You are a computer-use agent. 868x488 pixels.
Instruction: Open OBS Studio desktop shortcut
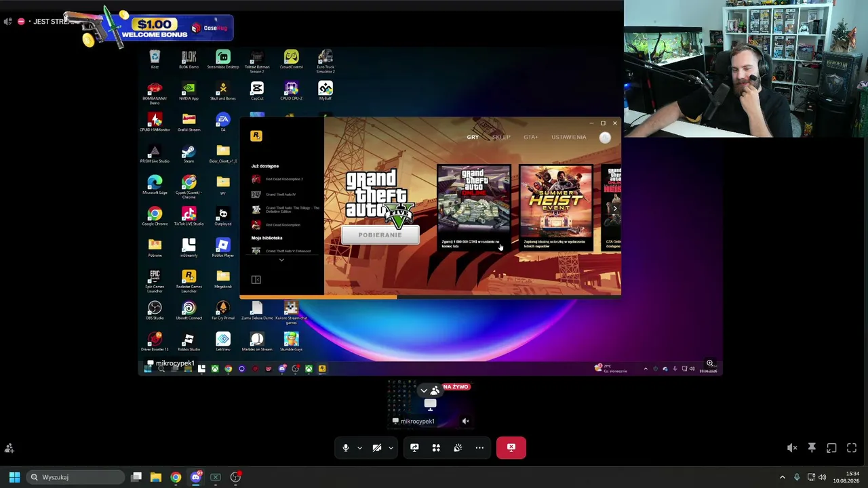pyautogui.click(x=155, y=310)
